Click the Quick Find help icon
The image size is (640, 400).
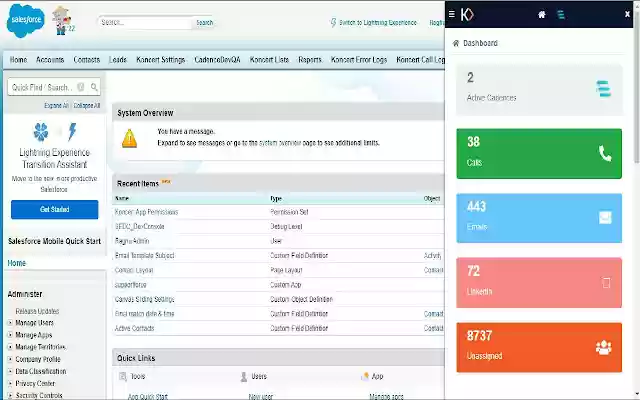click(x=81, y=87)
